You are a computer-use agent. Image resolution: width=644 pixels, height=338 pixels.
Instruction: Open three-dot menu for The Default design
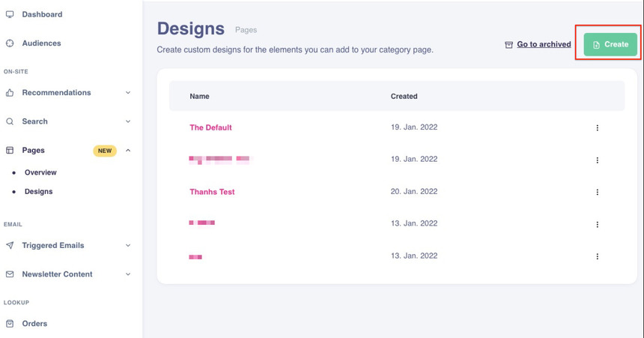click(x=597, y=128)
